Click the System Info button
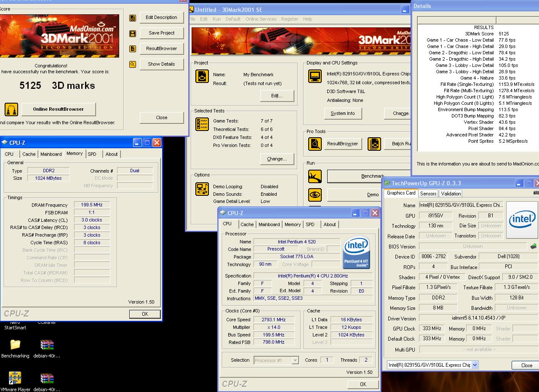Image resolution: width=539 pixels, height=392 pixels. [x=343, y=113]
